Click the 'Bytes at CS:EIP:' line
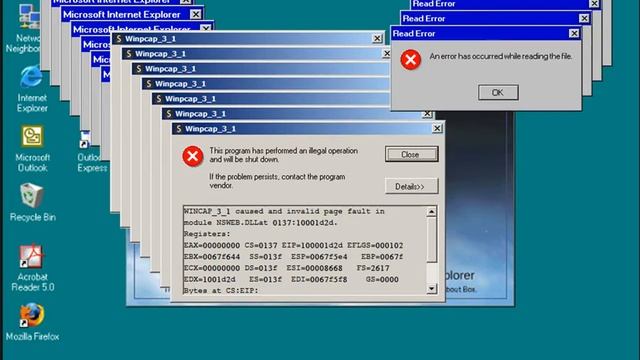Screen dimensions: 640x360 tap(221, 291)
